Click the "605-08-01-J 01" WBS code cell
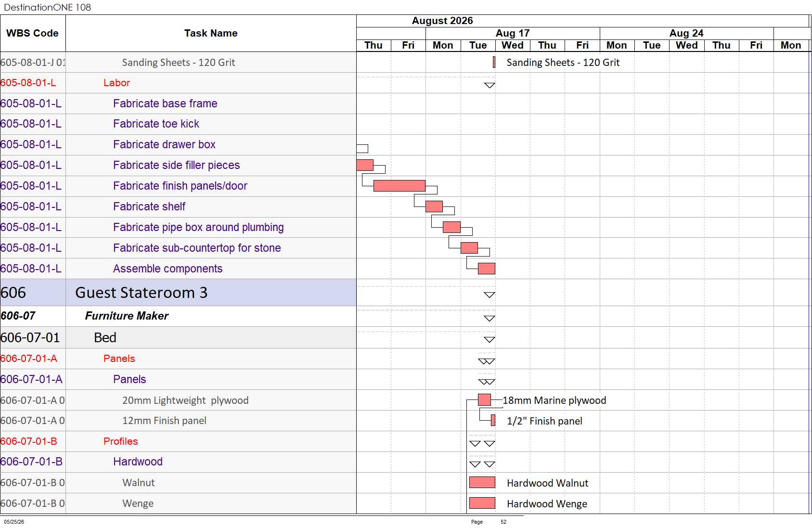The height and width of the screenshot is (528, 812). [x=33, y=63]
